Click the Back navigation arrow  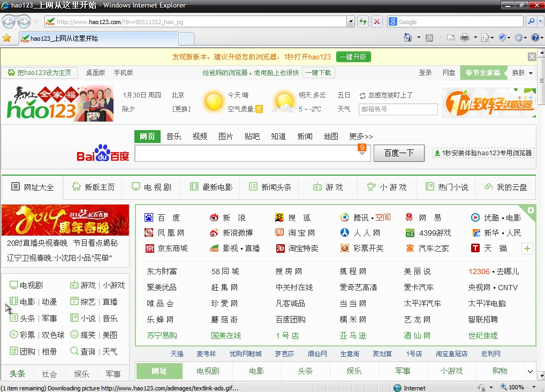(9, 21)
